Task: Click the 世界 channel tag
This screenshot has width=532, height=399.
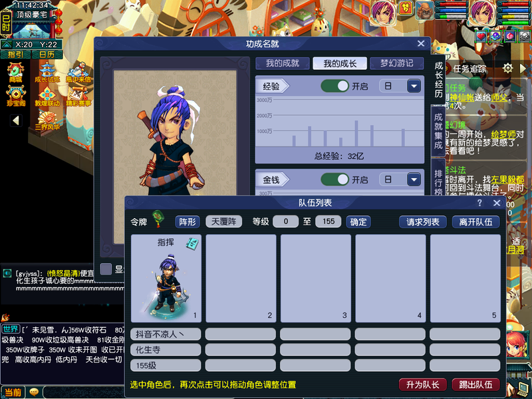Action: pos(10,329)
